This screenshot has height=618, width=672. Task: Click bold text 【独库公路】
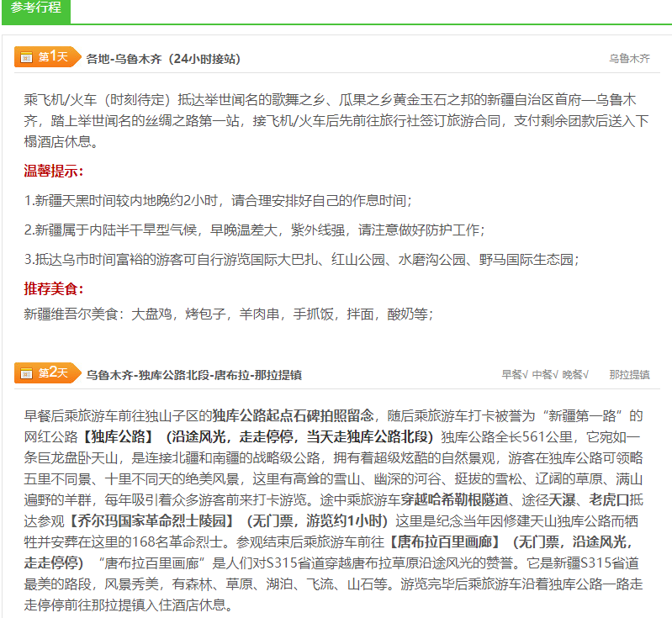[x=117, y=436]
